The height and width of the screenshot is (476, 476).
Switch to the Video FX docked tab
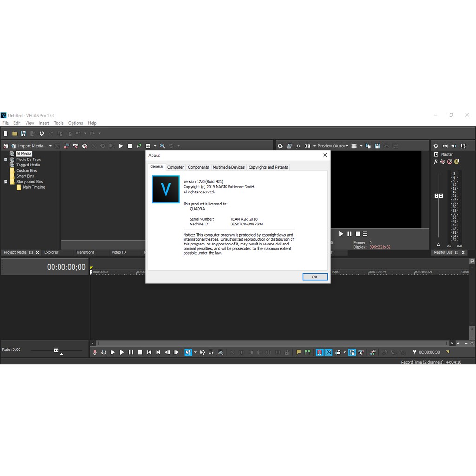click(119, 252)
